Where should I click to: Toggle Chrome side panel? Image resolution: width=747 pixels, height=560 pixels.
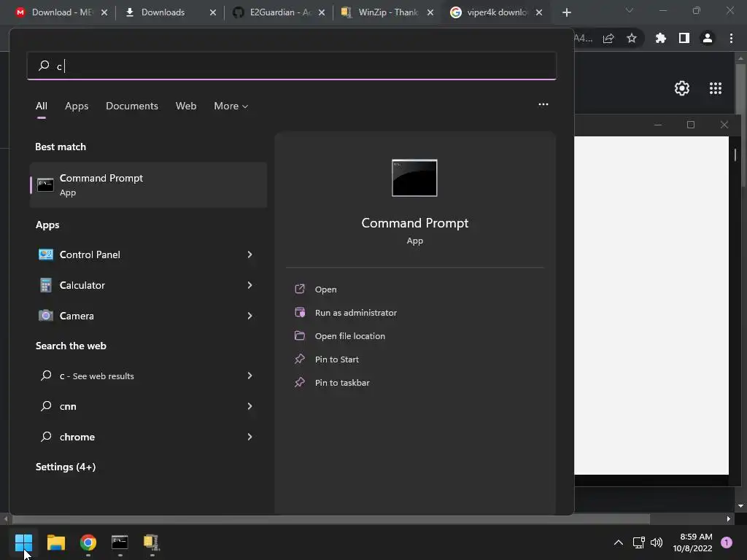coord(684,38)
